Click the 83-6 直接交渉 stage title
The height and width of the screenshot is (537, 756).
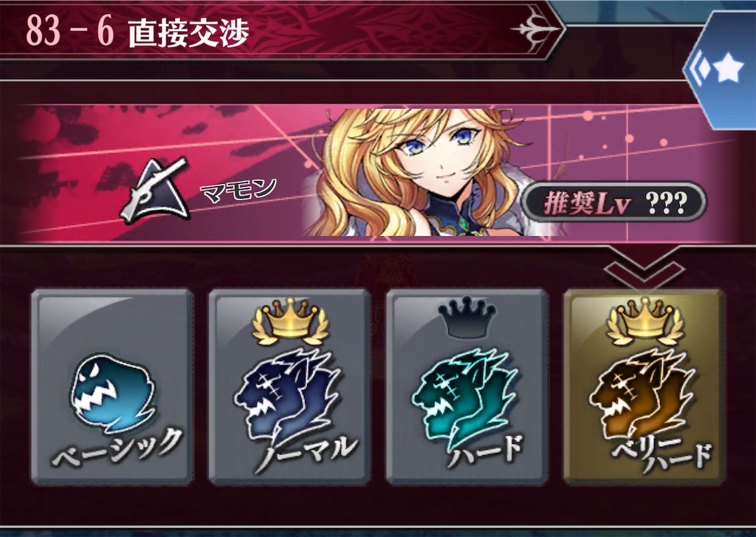(x=137, y=32)
